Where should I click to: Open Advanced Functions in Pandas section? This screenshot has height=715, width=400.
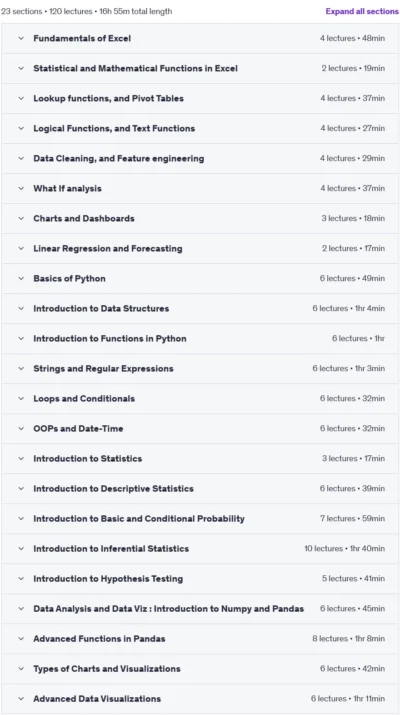200,639
